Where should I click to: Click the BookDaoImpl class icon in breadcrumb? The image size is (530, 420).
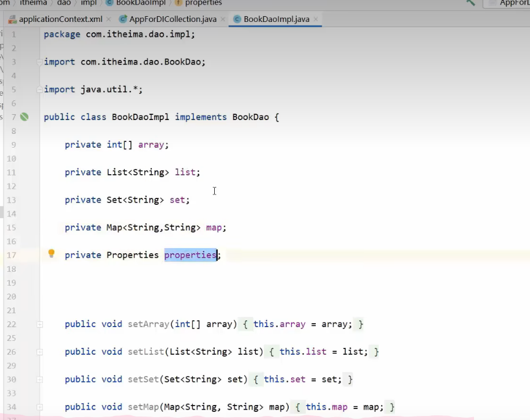tap(110, 3)
